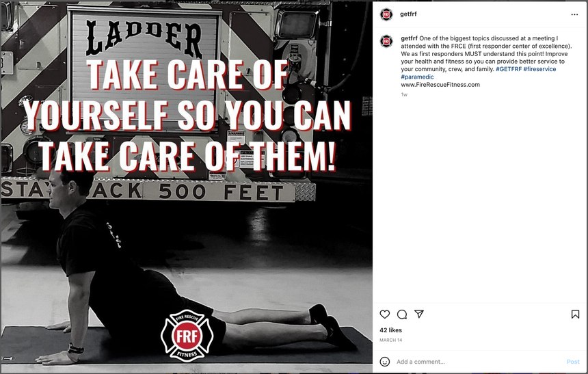Open the three-dot more options menu

point(574,14)
